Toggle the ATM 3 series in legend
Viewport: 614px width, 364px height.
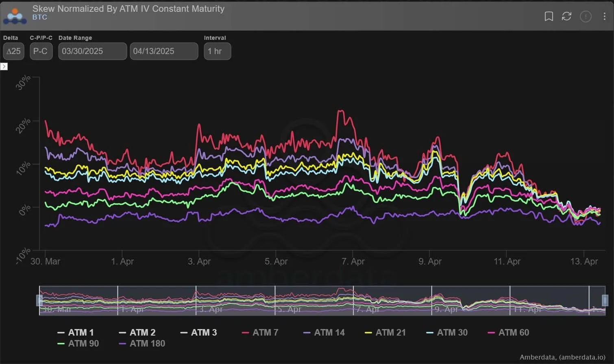(x=198, y=332)
